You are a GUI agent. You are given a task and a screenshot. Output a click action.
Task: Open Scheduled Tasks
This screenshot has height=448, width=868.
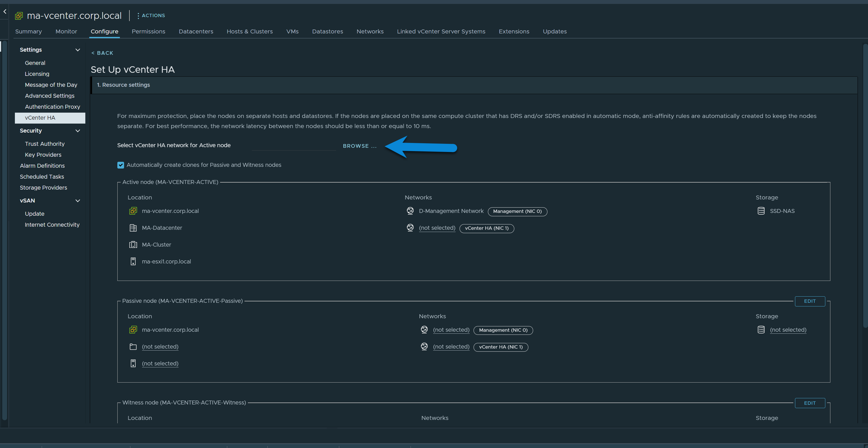click(42, 177)
